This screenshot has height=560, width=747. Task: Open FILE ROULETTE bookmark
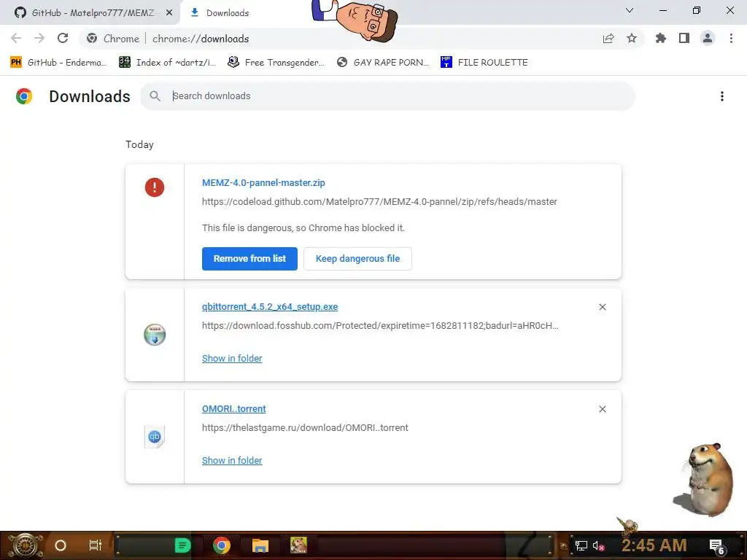point(484,63)
